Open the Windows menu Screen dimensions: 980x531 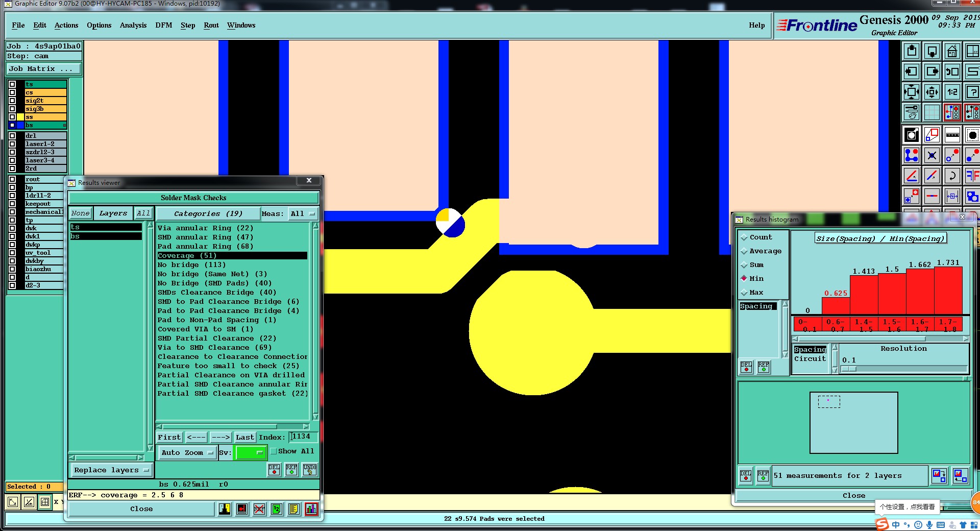(x=241, y=25)
